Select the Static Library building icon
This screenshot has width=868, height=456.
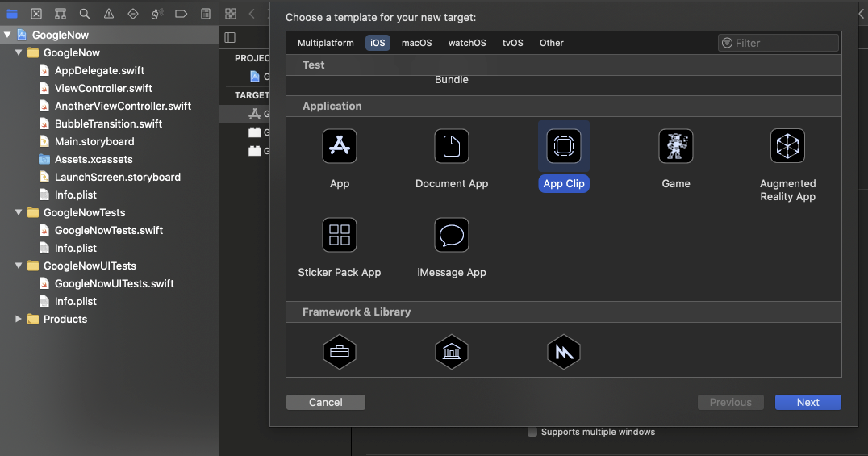(x=452, y=352)
